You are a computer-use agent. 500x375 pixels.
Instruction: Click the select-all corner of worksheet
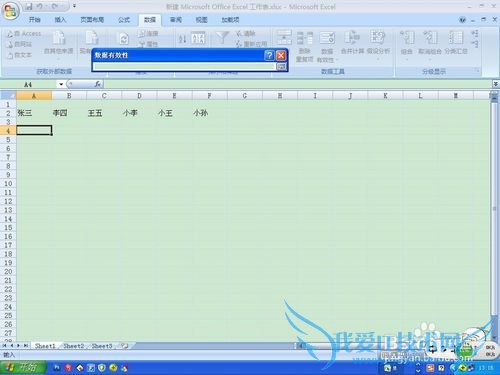click(x=8, y=96)
